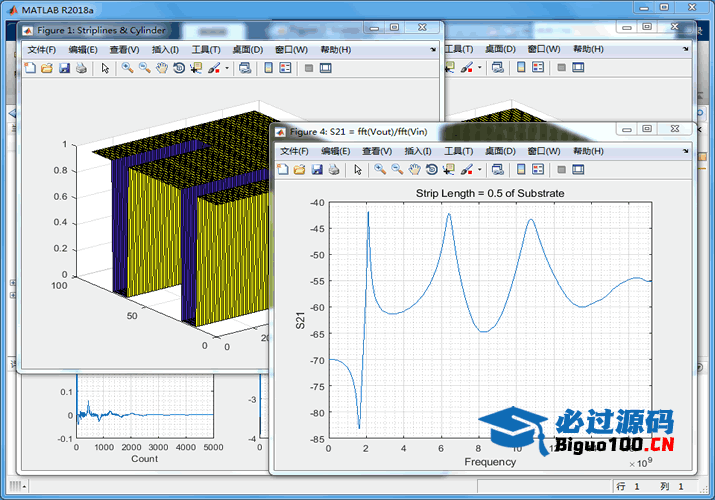
Task: Click Open File icon in Figure 1 toolbar
Action: [47, 68]
